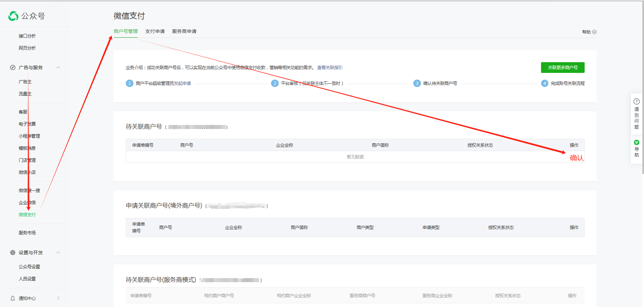This screenshot has width=644, height=307.
Task: Click the 公众号 green logo icon
Action: (x=13, y=16)
